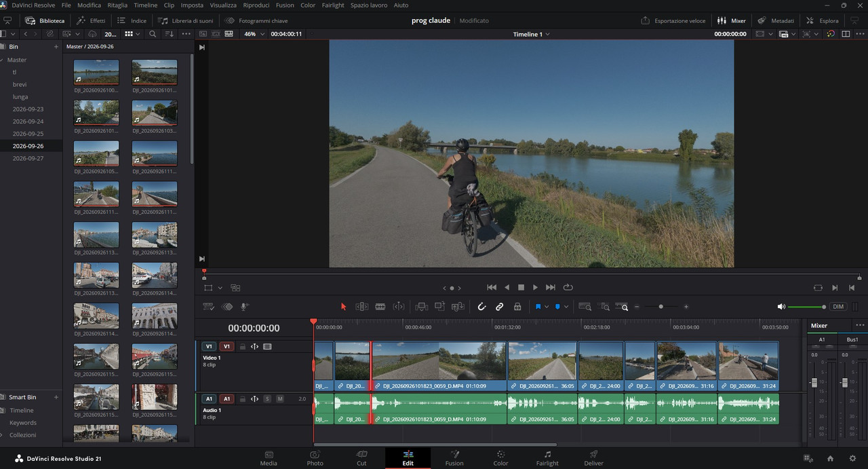Lock the Audio 1 track

pos(242,399)
